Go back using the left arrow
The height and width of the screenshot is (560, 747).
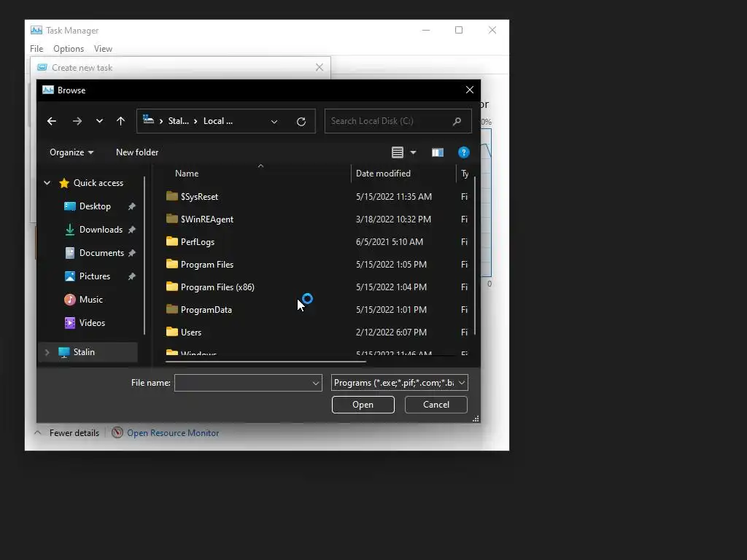tap(52, 121)
